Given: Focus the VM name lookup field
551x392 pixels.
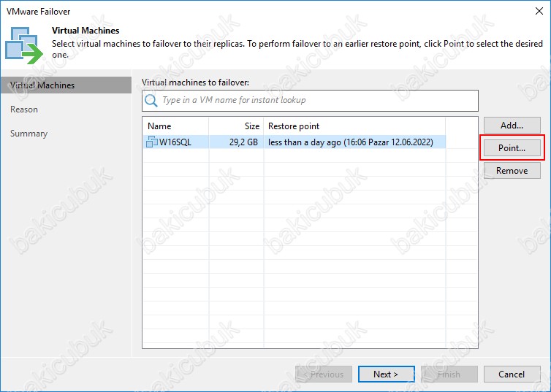Looking at the screenshot, I should pyautogui.click(x=310, y=101).
